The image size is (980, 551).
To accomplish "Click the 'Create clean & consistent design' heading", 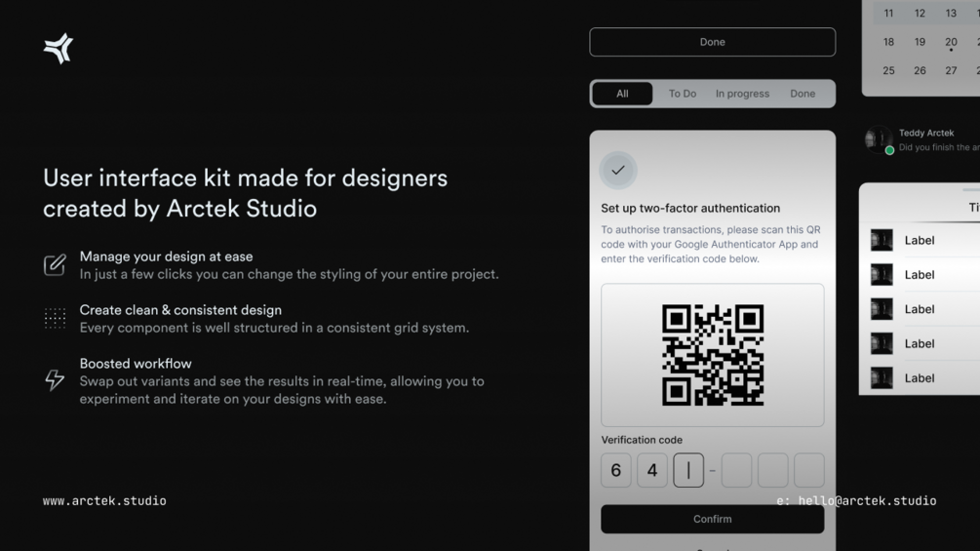I will 180,310.
